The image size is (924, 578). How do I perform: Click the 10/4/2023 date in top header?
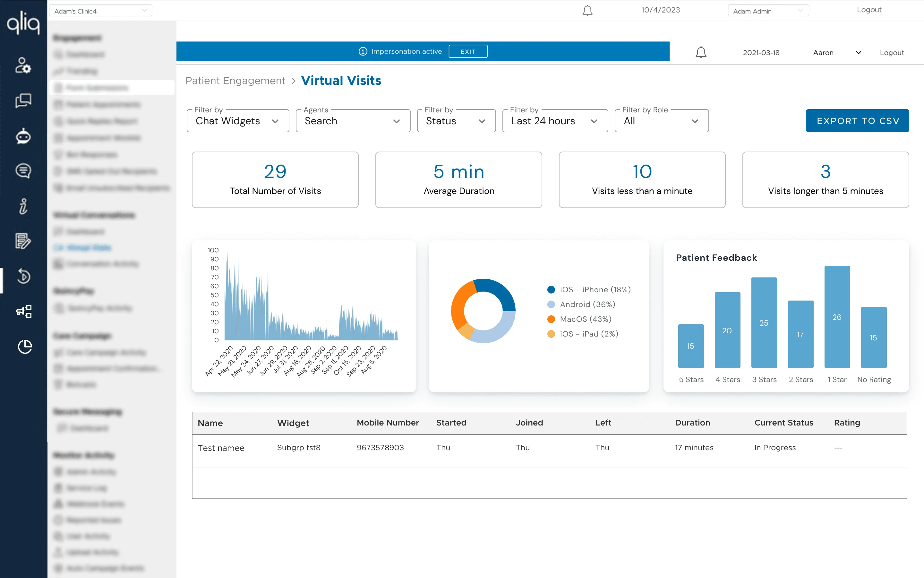[661, 10]
